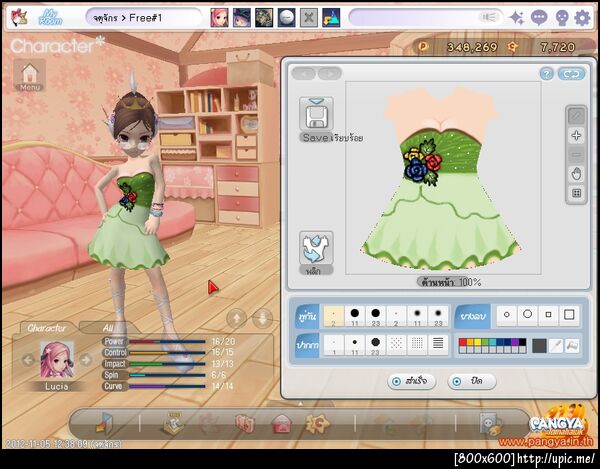600x469 pixels.
Task: Click the Save floppy disk icon
Action: (316, 115)
